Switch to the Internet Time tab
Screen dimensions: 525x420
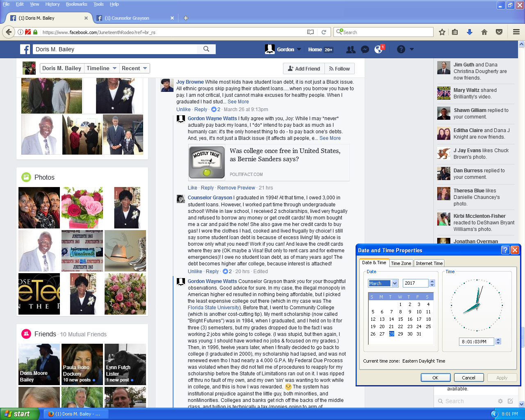(x=429, y=263)
